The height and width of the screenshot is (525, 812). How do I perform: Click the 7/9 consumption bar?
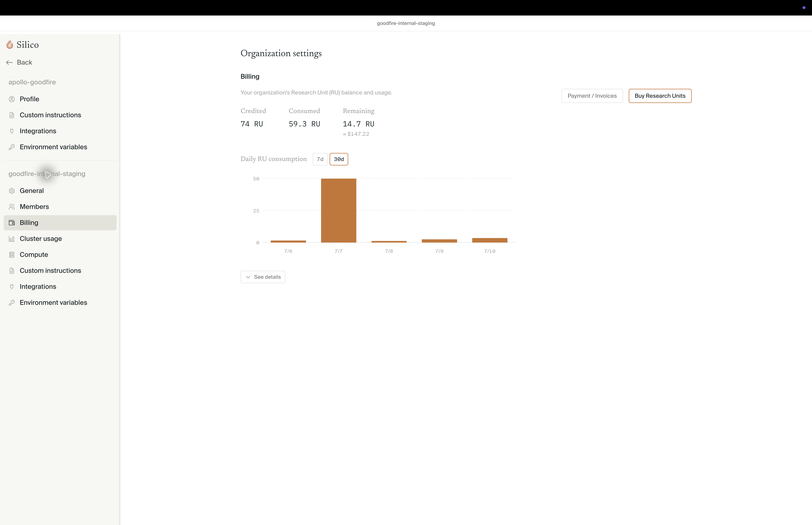click(439, 241)
